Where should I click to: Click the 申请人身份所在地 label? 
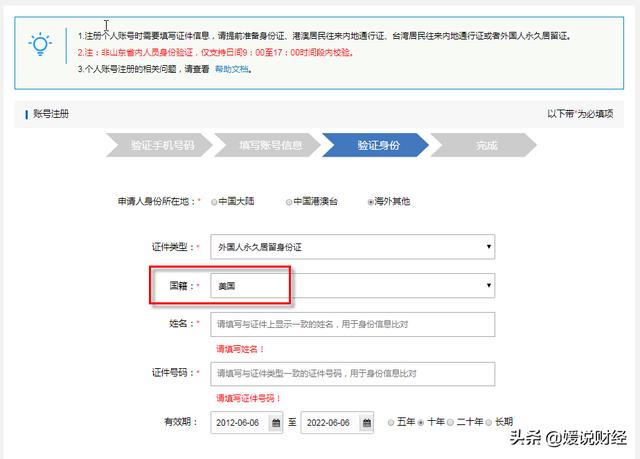(157, 201)
